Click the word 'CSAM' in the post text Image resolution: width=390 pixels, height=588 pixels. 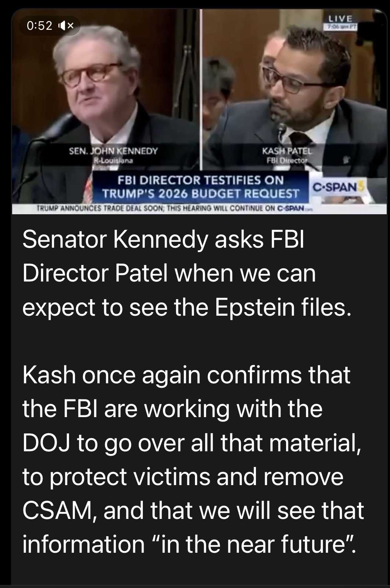[57, 511]
